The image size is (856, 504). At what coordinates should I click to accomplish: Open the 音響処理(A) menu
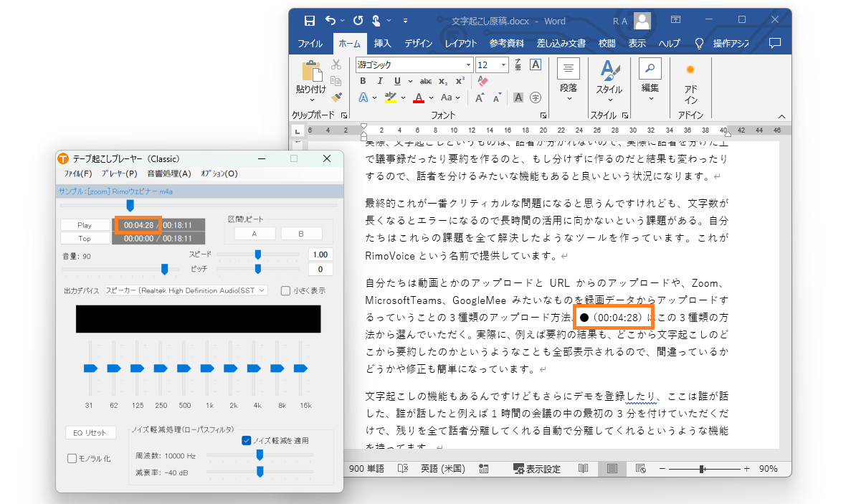169,173
